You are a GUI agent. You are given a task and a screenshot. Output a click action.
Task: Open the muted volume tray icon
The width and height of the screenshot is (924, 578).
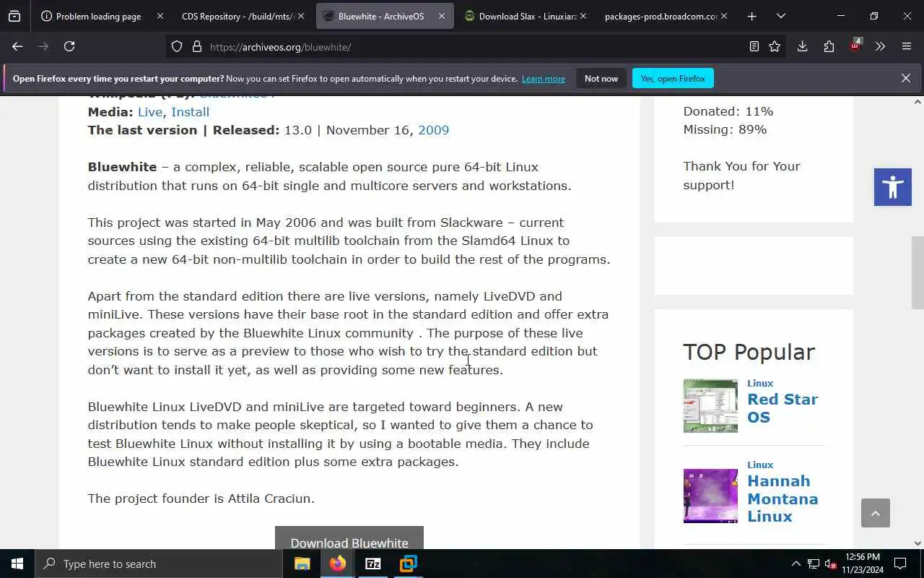830,564
